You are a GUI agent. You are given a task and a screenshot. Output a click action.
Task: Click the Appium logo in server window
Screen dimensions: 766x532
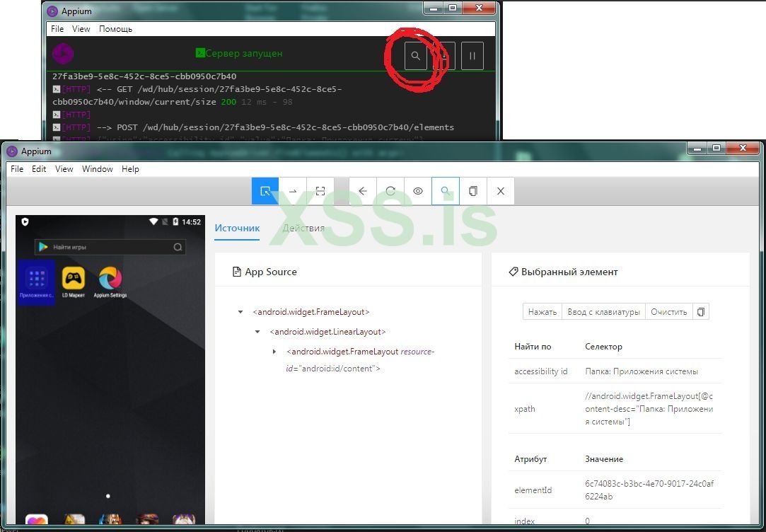pos(63,54)
